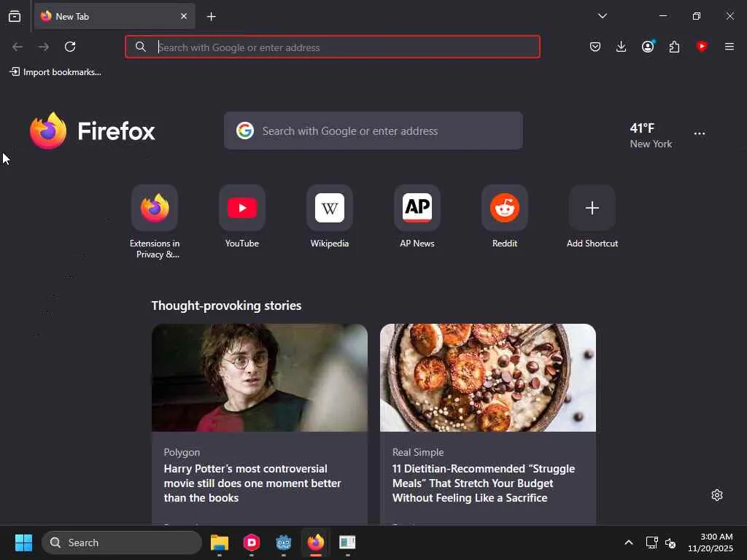747x560 pixels.
Task: Click the taskbar Search box
Action: [x=122, y=542]
